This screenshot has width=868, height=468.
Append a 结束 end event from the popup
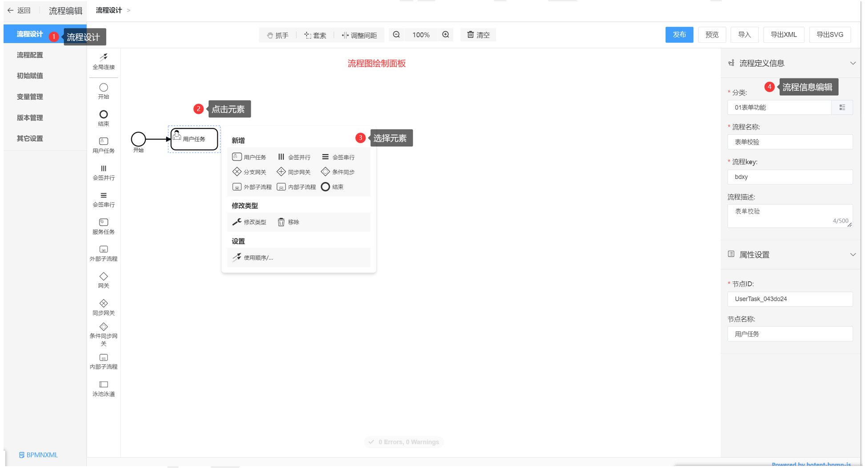(332, 187)
